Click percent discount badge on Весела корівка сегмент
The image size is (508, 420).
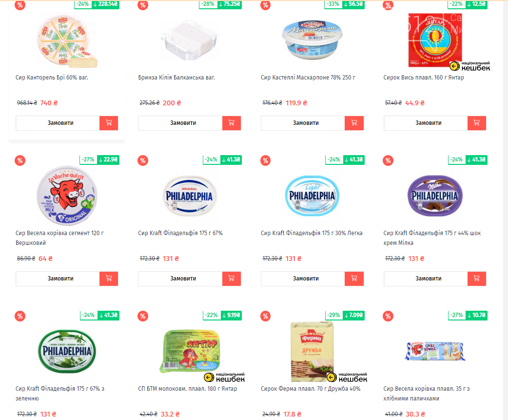point(20,160)
